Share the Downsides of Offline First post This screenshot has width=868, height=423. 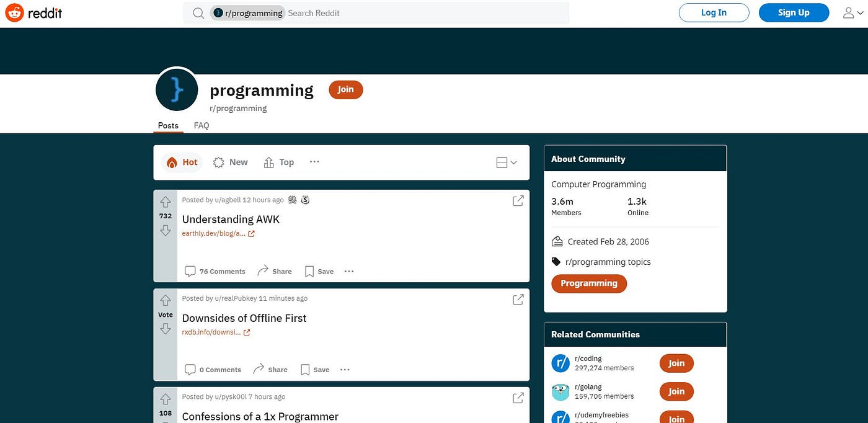[x=270, y=370]
